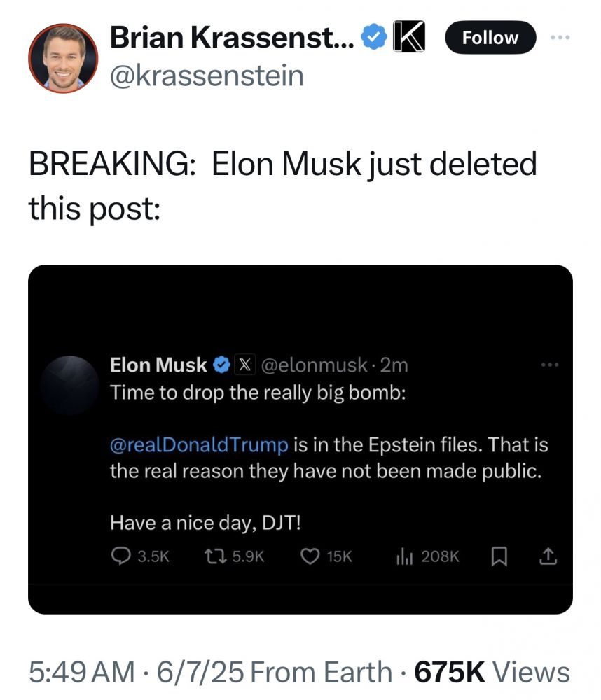This screenshot has height=700, width=601.
Task: Click the 675K Views count
Action: pos(492,672)
